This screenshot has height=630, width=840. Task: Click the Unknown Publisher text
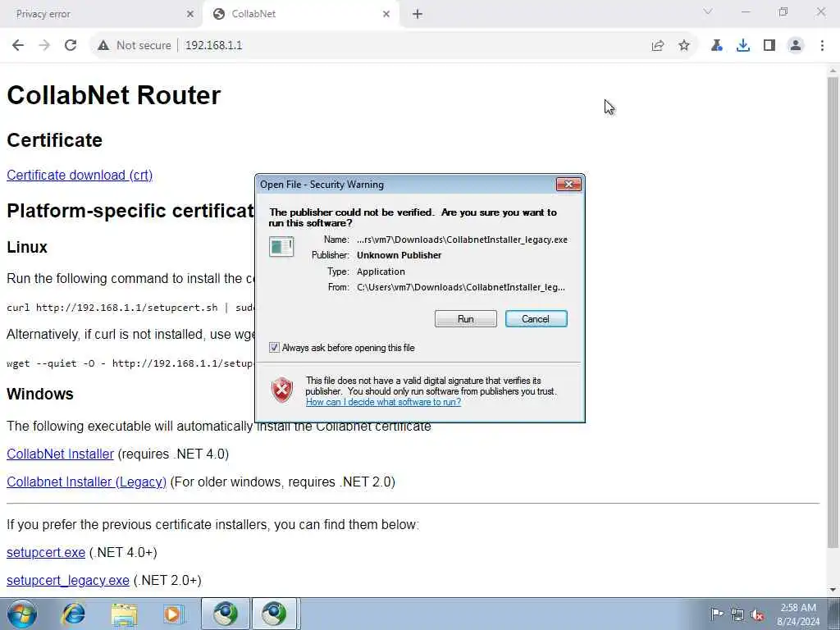click(x=399, y=255)
